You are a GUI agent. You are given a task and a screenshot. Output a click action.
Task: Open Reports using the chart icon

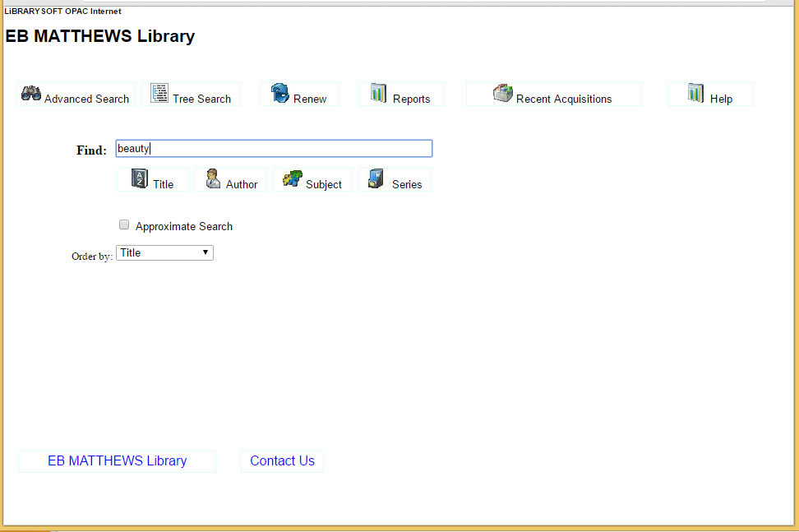pos(378,93)
